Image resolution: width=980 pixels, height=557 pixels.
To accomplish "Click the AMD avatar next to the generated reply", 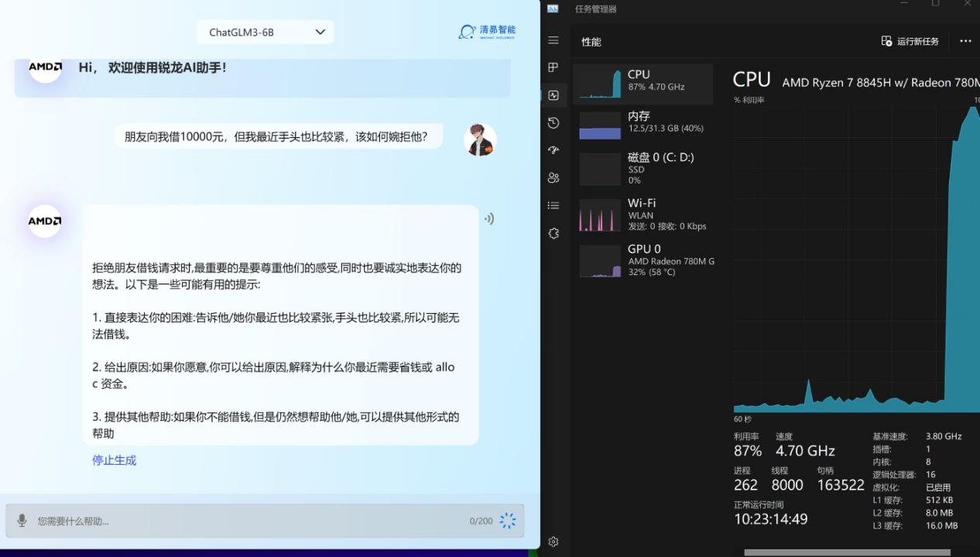I will point(45,221).
